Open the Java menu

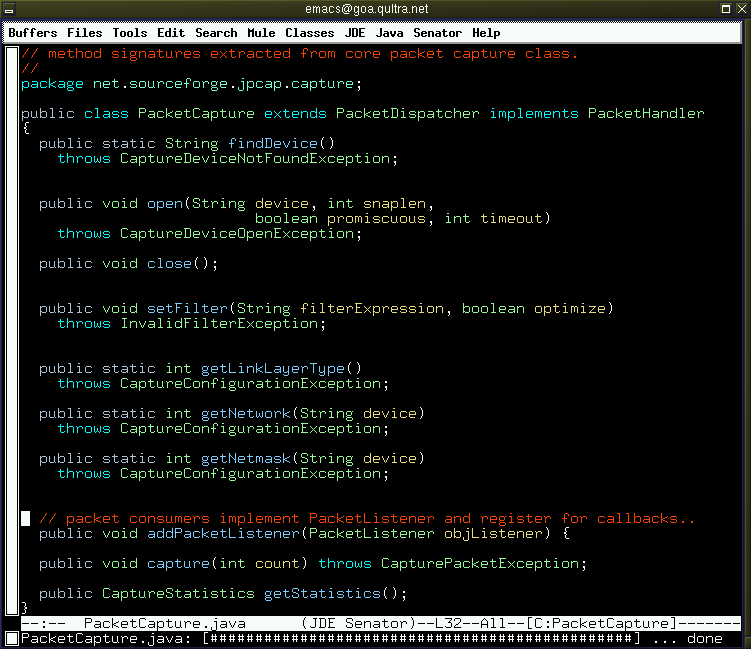389,33
